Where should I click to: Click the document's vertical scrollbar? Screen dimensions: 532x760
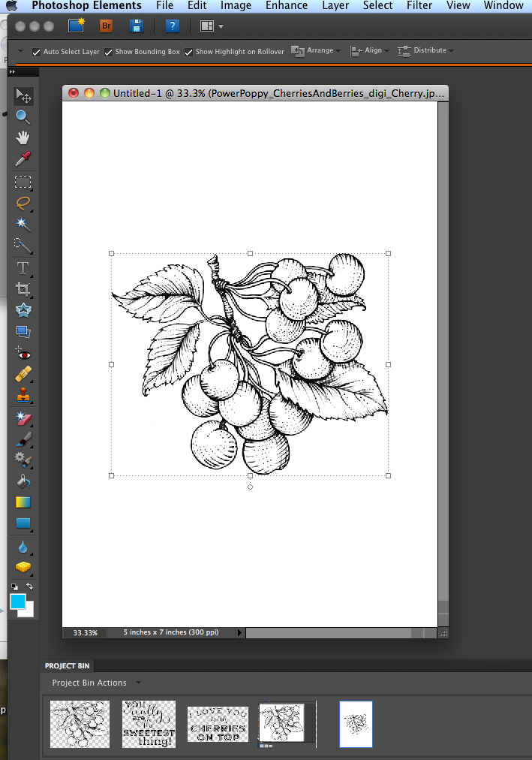[443, 363]
